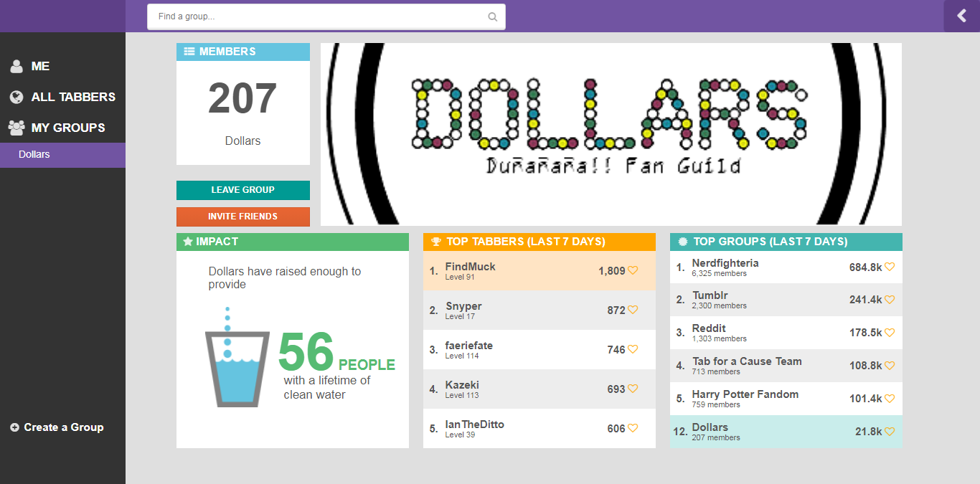Click the 21.8k score for Dollars
This screenshot has height=484, width=980.
click(x=868, y=432)
